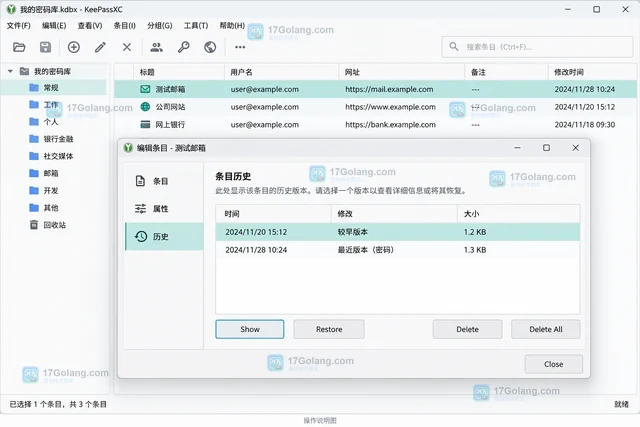Select the 银行金融 group
The height and width of the screenshot is (427, 640).
click(58, 139)
